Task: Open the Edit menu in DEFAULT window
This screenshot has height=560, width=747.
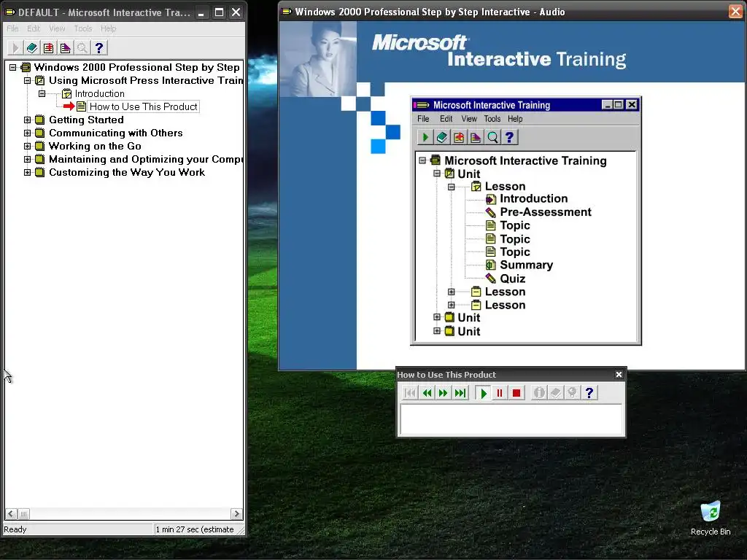Action: (x=34, y=28)
